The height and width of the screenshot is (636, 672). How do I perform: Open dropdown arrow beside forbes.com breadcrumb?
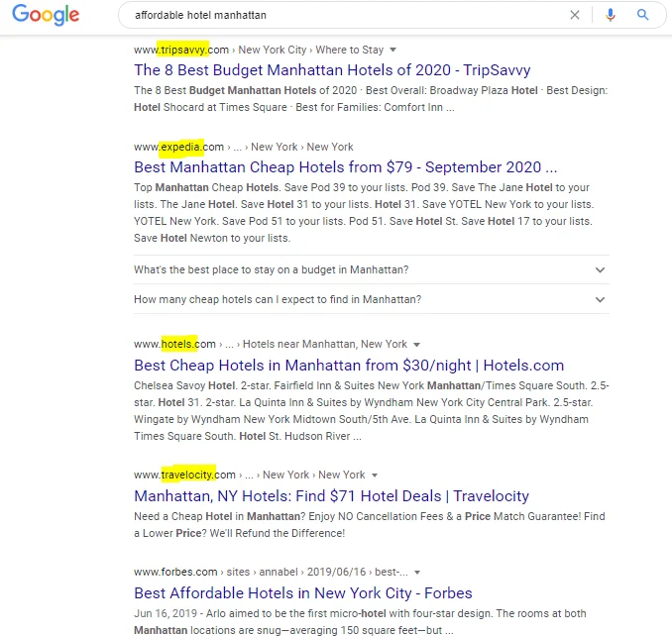coord(417,573)
